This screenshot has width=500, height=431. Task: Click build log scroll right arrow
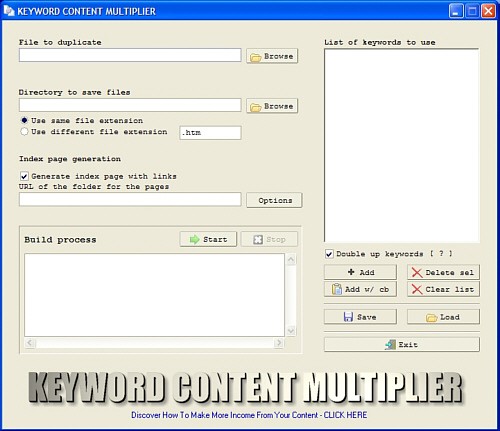279,343
